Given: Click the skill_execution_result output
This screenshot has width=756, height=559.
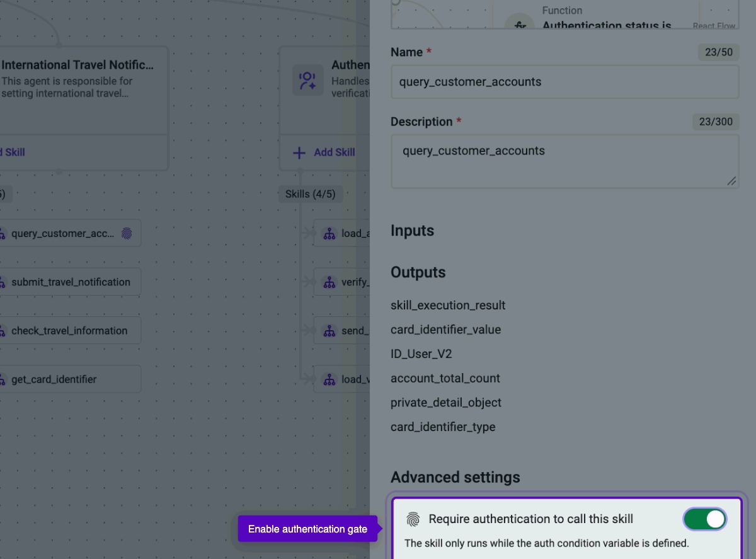Looking at the screenshot, I should coord(448,305).
